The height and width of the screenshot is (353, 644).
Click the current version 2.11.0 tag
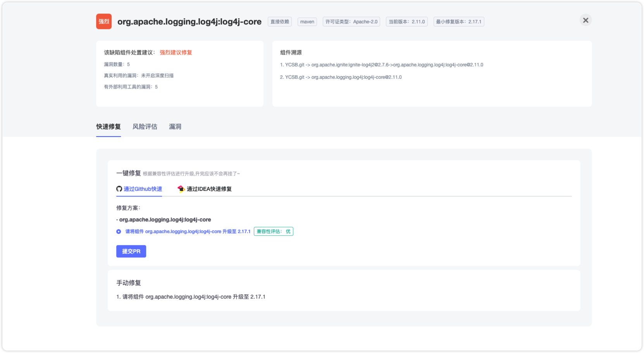407,22
